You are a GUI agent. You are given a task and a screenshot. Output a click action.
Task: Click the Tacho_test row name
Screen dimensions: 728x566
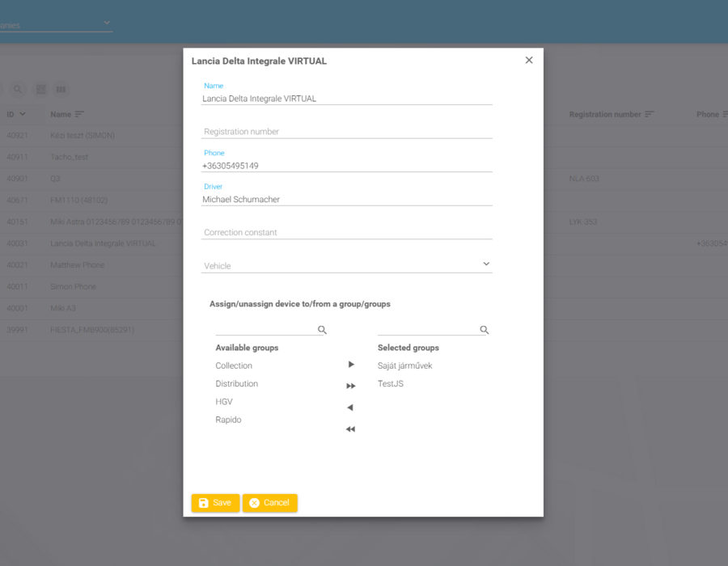click(x=70, y=157)
